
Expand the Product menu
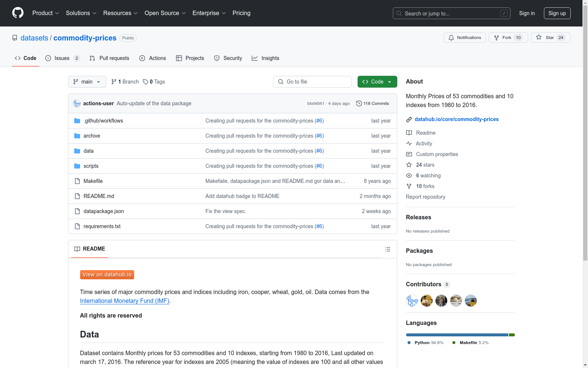point(46,13)
